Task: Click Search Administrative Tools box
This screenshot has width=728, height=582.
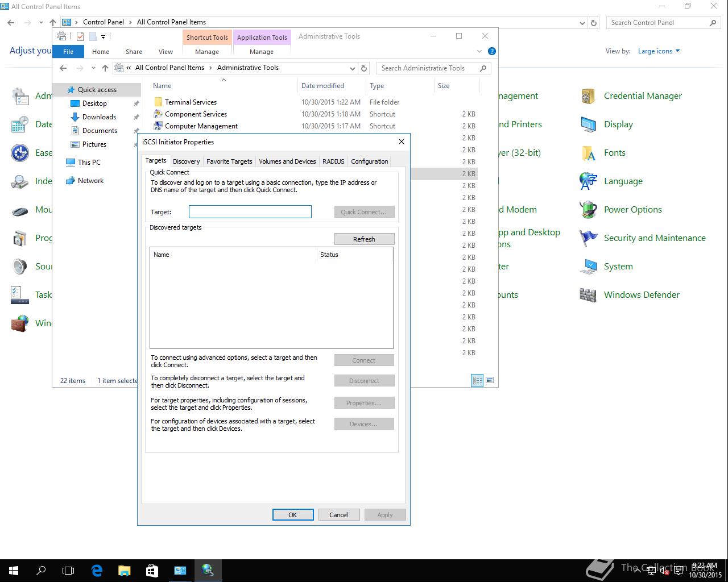Action: (433, 68)
